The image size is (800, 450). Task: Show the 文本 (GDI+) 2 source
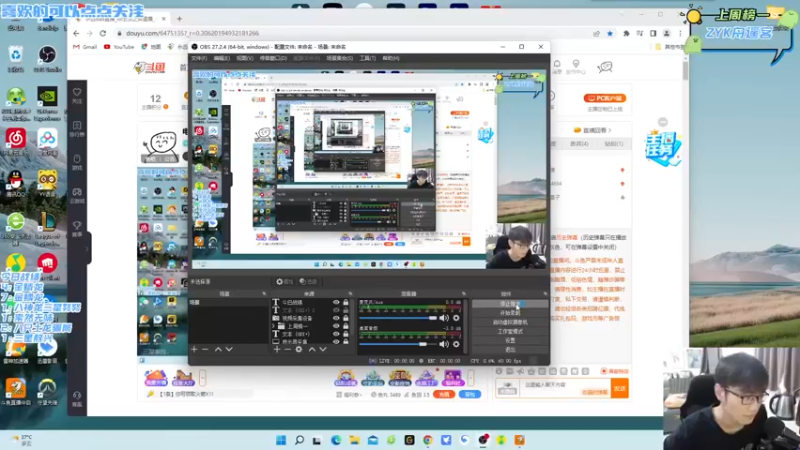click(x=336, y=310)
